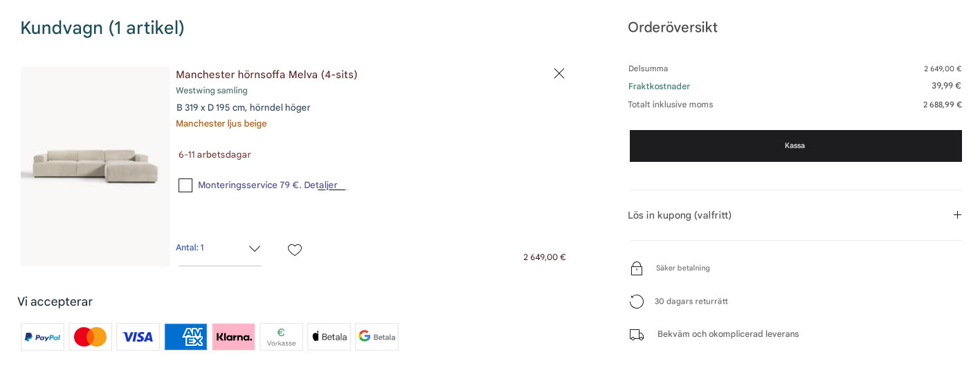980x377 pixels.
Task: Click the PayPal payment icon
Action: coord(42,337)
